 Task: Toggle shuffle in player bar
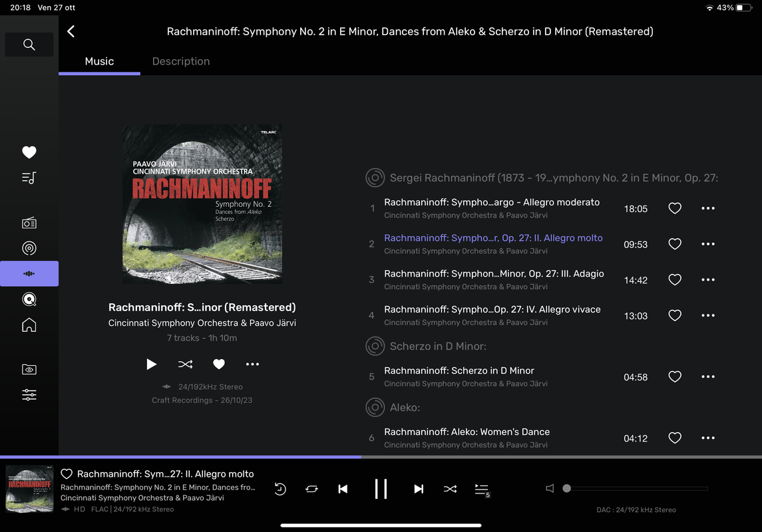450,489
